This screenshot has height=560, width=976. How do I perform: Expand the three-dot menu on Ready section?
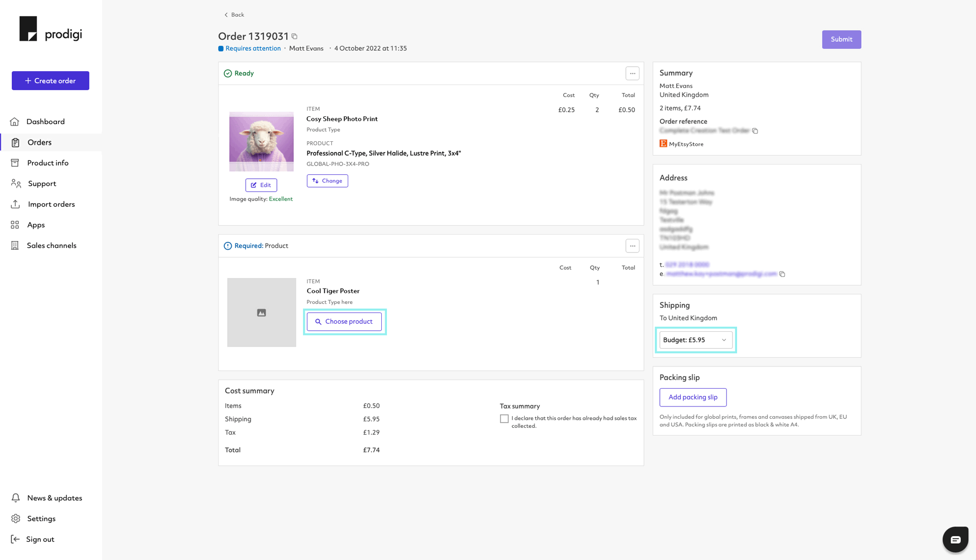(632, 73)
